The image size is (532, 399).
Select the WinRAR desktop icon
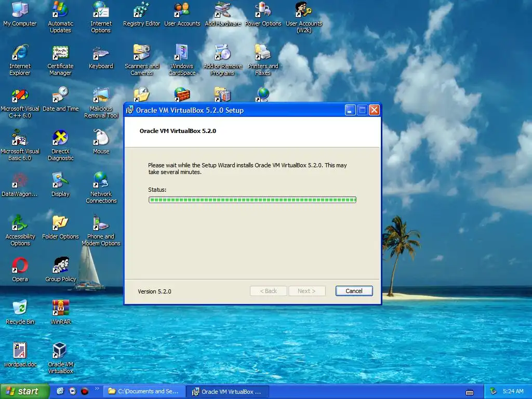(60, 312)
